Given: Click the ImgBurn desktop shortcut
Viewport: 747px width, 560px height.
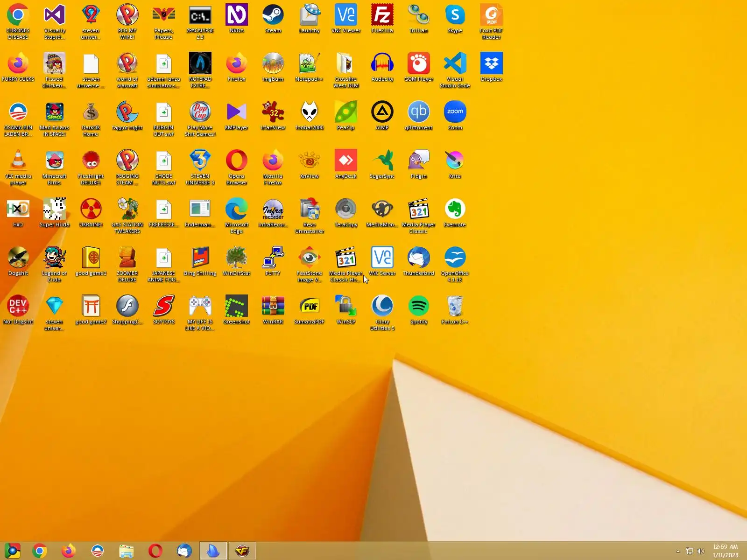Looking at the screenshot, I should pyautogui.click(x=273, y=68).
